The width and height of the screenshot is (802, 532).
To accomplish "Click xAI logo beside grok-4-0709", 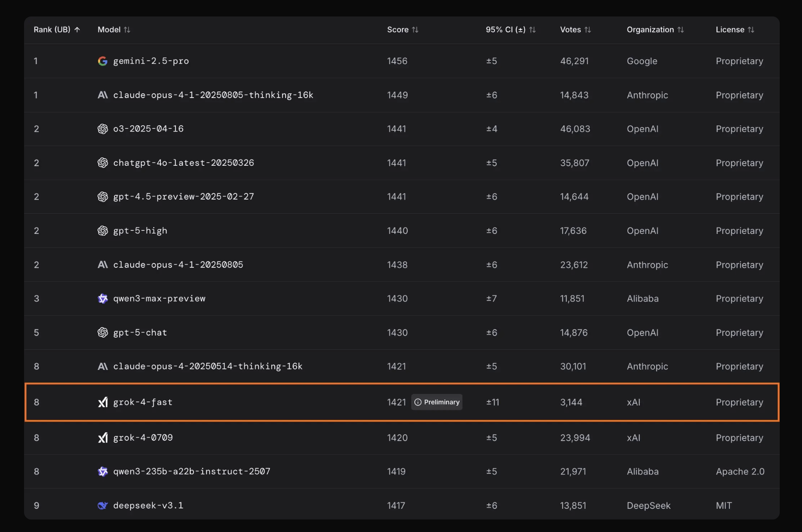I will (x=102, y=438).
